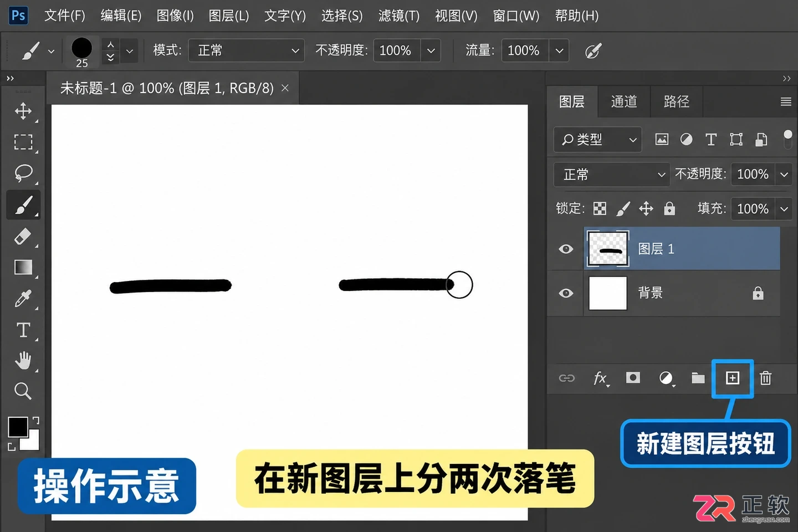Select the Eyedropper tool
This screenshot has height=532, width=798.
pos(23,299)
